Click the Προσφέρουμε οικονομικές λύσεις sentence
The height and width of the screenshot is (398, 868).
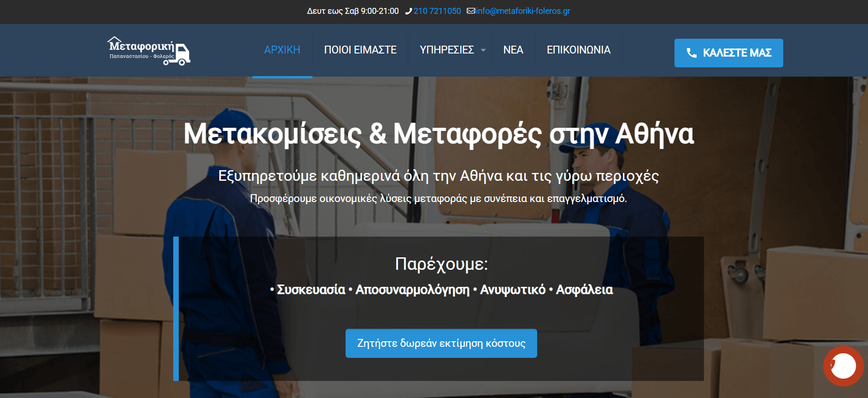[x=439, y=199]
